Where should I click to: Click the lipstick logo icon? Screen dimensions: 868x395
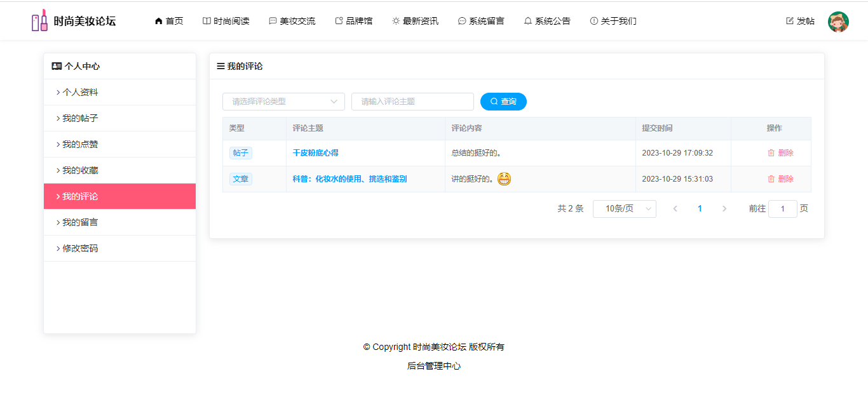pyautogui.click(x=39, y=21)
